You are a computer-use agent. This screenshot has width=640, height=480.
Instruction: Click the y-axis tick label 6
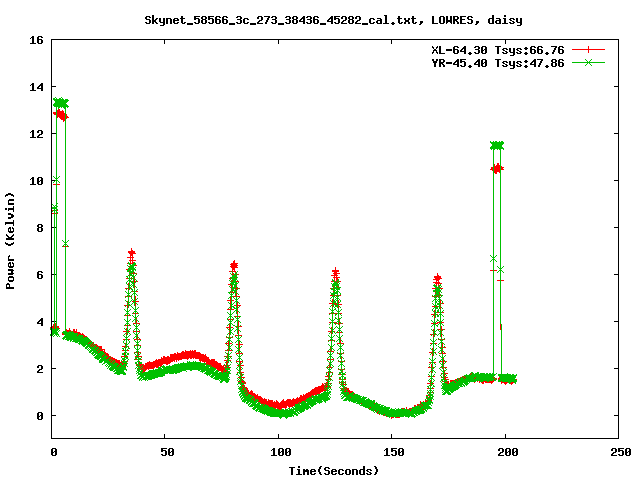40,275
